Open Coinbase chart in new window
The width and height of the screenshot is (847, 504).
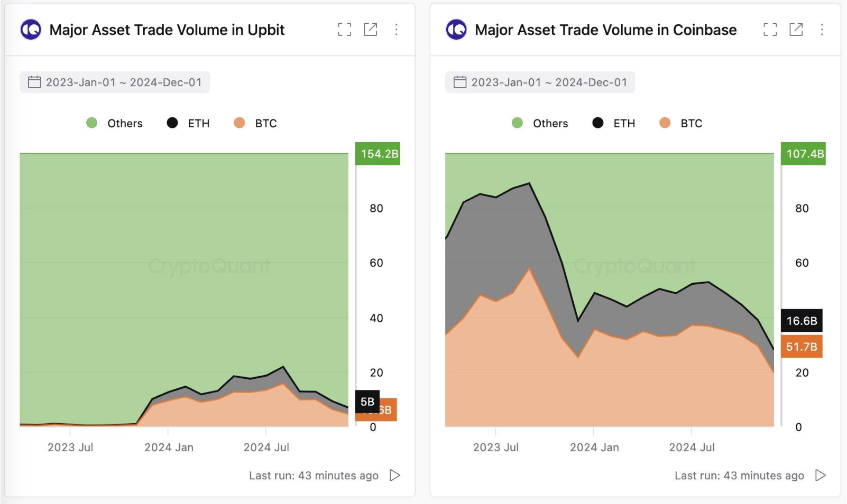click(796, 30)
